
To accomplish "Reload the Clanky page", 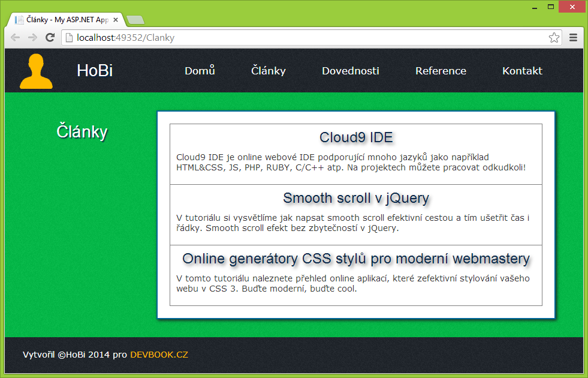I will [50, 37].
